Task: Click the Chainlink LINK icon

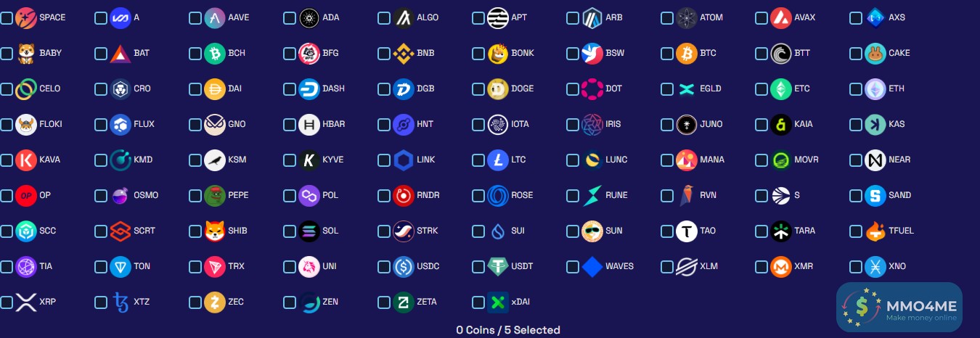Action: (x=404, y=160)
